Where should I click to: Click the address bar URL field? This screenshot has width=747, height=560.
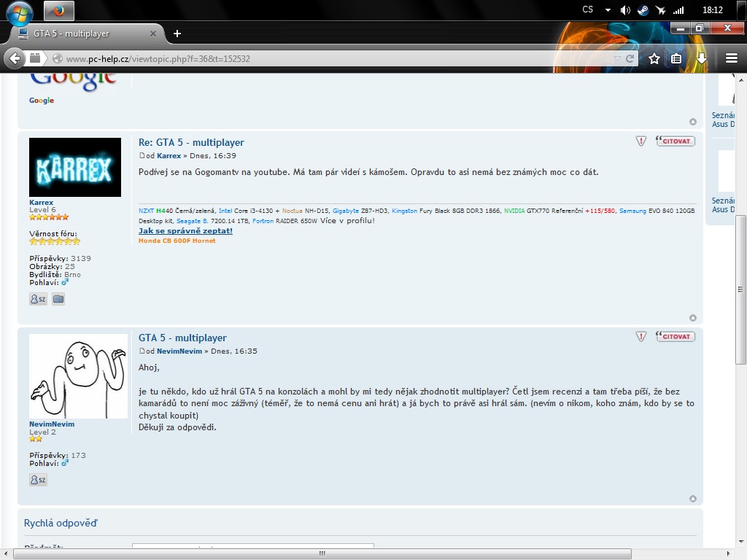pos(328,58)
